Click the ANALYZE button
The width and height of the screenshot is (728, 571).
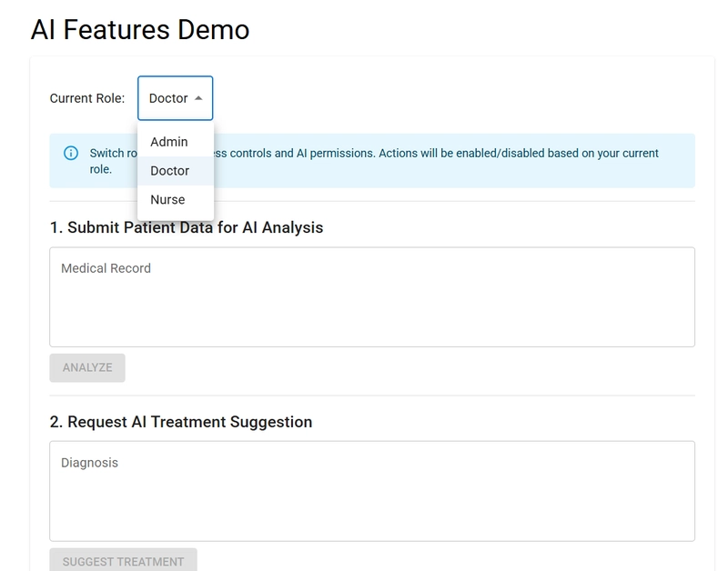point(87,368)
